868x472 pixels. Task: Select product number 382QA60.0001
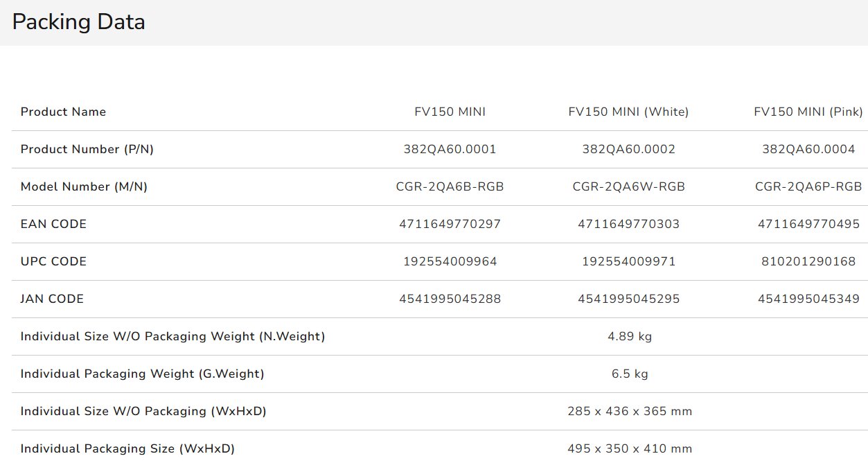tap(450, 150)
